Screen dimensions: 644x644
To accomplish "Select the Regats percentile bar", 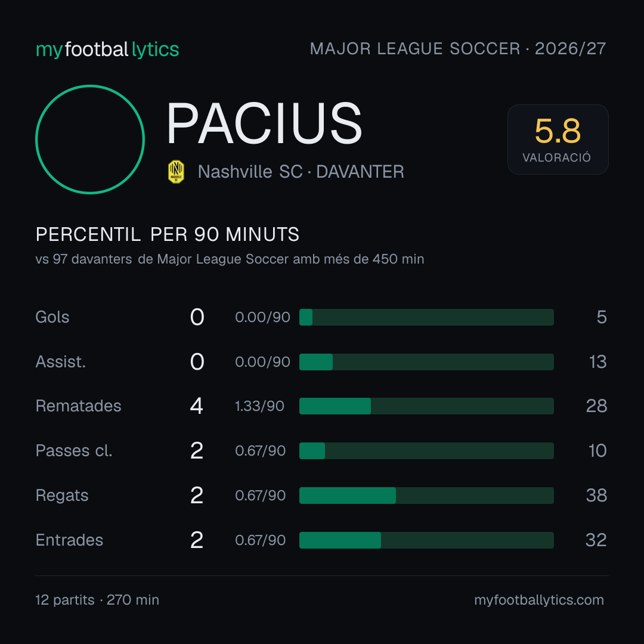I will coord(426,496).
